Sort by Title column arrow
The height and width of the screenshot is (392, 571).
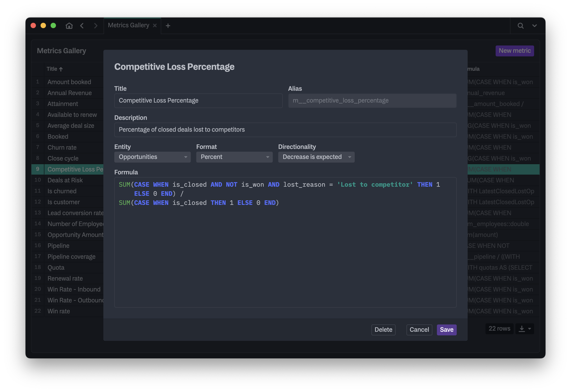tap(61, 69)
